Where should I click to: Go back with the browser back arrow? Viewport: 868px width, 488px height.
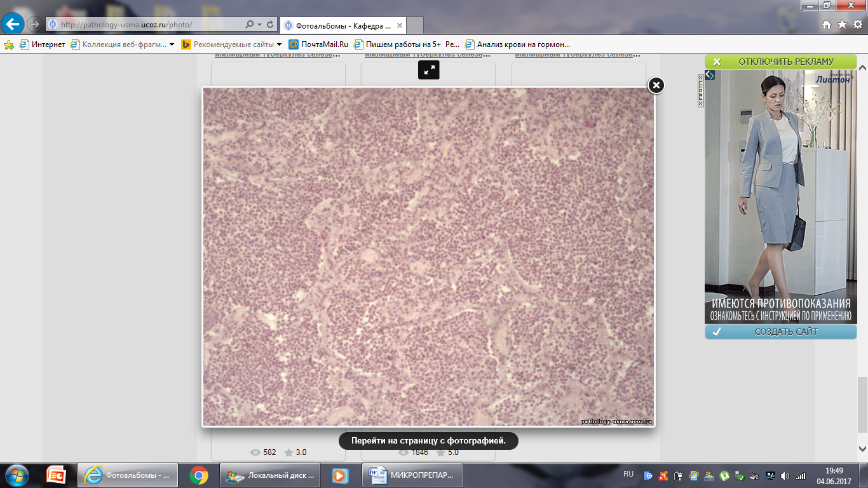click(x=13, y=24)
